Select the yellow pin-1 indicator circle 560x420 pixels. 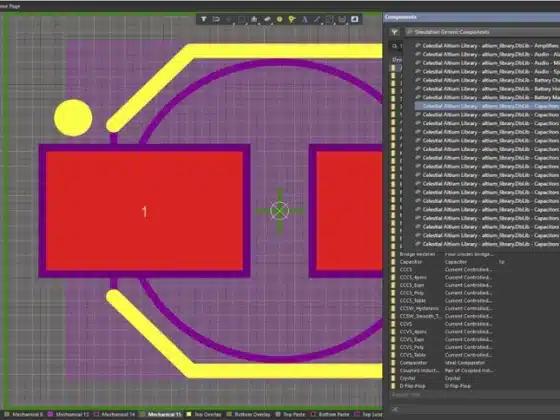point(73,118)
